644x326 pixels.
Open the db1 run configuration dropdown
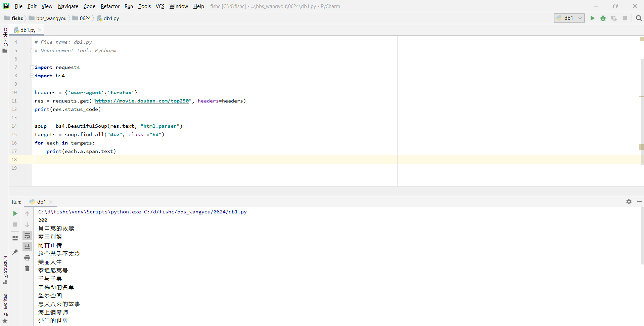tap(569, 18)
